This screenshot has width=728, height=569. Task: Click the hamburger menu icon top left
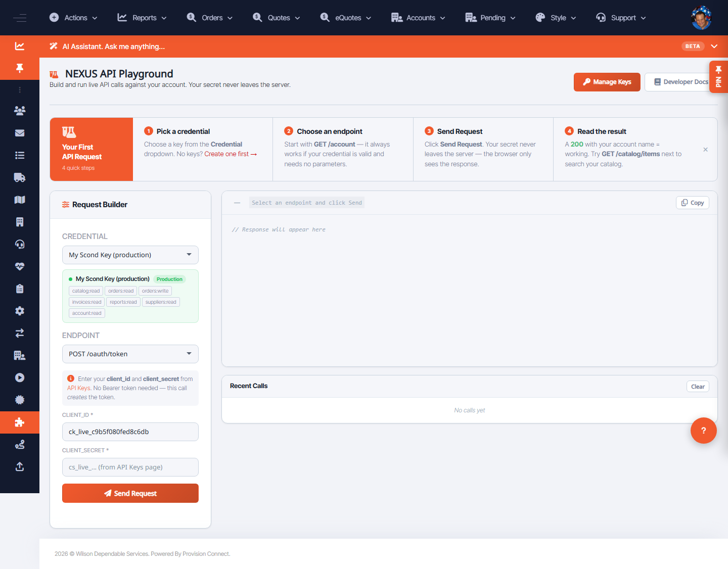pyautogui.click(x=20, y=18)
